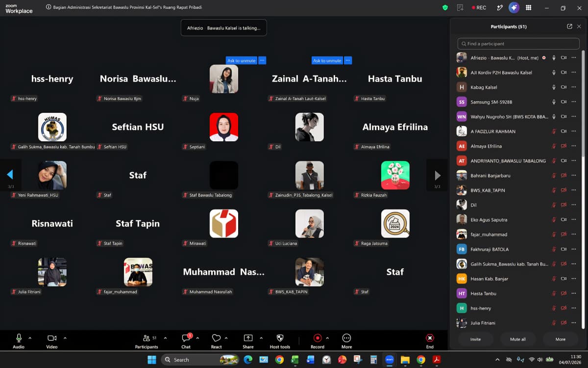Open options menu for Kabag Kalsel participant
The height and width of the screenshot is (368, 588).
pos(574,87)
